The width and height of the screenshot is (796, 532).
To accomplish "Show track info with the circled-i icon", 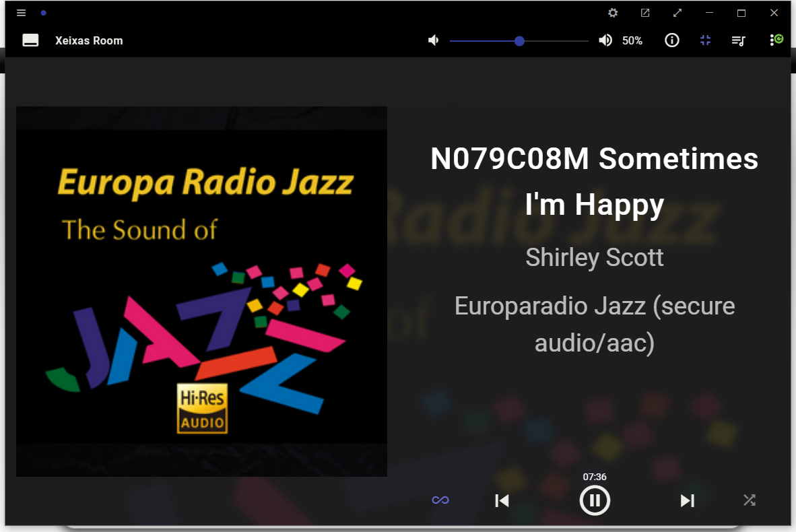I will pyautogui.click(x=671, y=40).
